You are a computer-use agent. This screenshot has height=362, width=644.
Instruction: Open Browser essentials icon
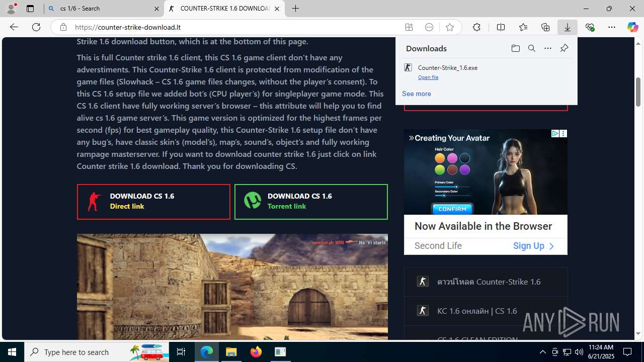click(x=590, y=27)
